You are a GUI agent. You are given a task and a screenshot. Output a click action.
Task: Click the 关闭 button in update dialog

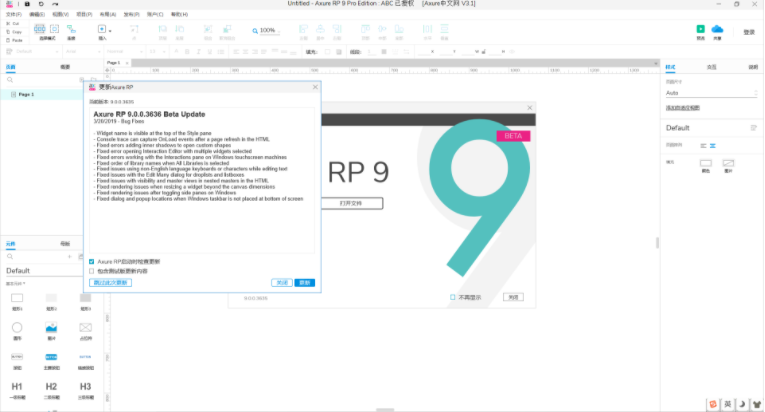(282, 283)
